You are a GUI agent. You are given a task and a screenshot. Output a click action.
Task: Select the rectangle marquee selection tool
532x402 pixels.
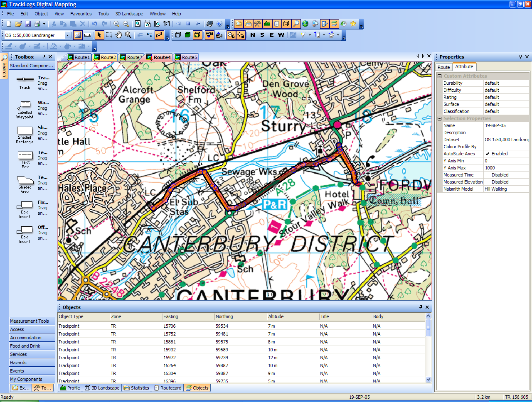click(x=109, y=35)
